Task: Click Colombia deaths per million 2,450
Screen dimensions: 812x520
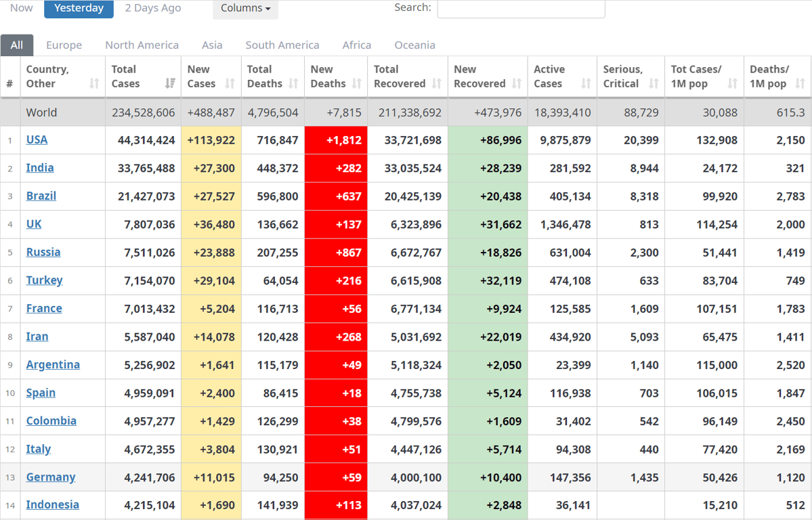Action: (791, 422)
